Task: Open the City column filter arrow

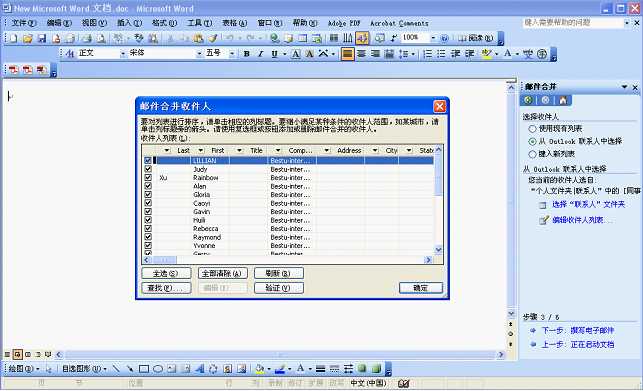Action: [x=375, y=151]
